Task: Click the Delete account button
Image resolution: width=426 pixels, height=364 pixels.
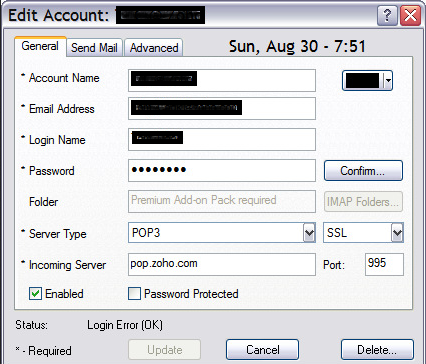Action: tap(377, 350)
